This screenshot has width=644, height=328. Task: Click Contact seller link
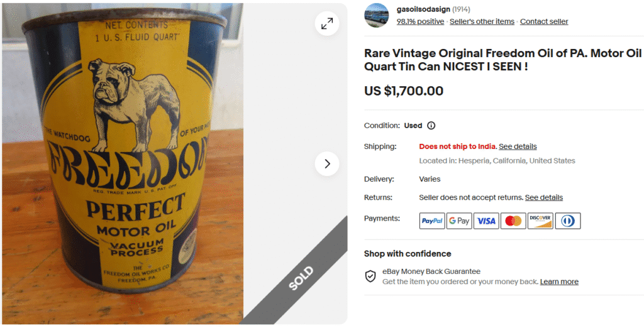pyautogui.click(x=544, y=21)
